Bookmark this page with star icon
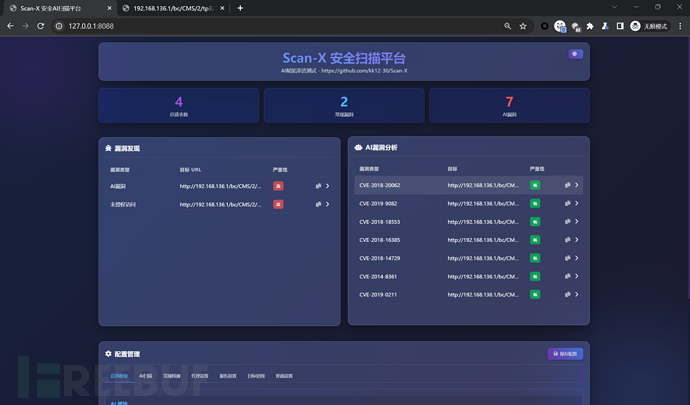 (x=523, y=26)
